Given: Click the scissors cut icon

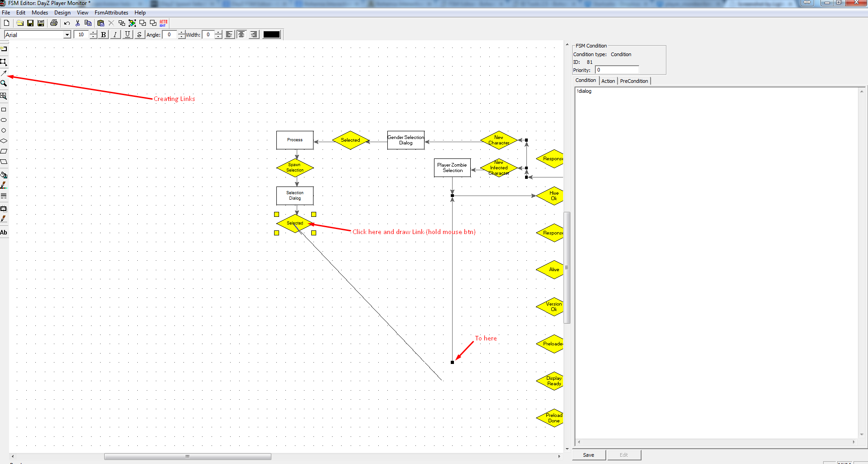Looking at the screenshot, I should pyautogui.click(x=77, y=23).
